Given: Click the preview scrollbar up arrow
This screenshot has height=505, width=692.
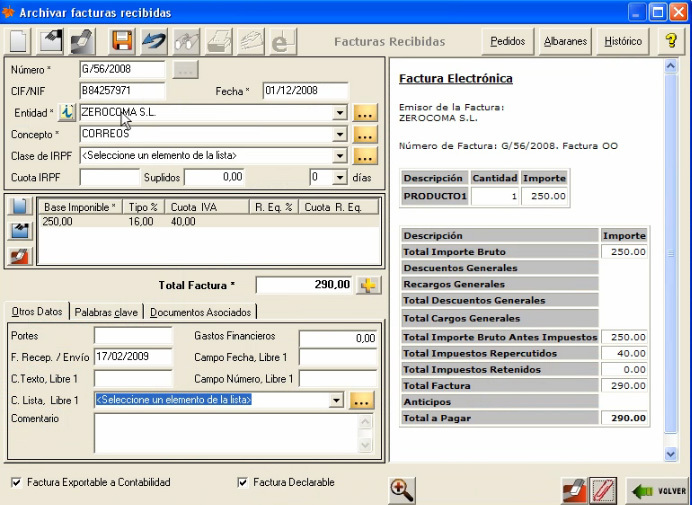Looking at the screenshot, I should tap(671, 66).
